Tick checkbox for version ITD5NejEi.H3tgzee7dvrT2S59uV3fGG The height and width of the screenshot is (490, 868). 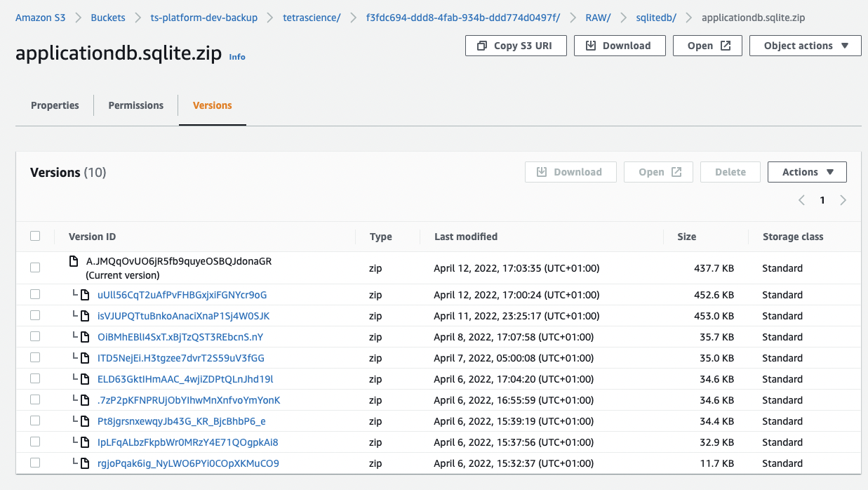[35, 357]
